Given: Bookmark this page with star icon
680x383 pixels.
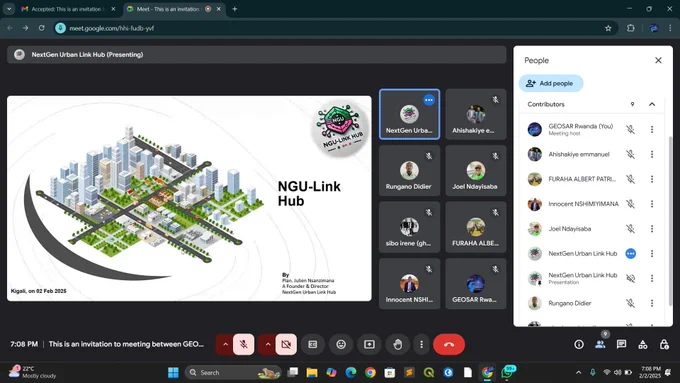Looking at the screenshot, I should point(608,28).
